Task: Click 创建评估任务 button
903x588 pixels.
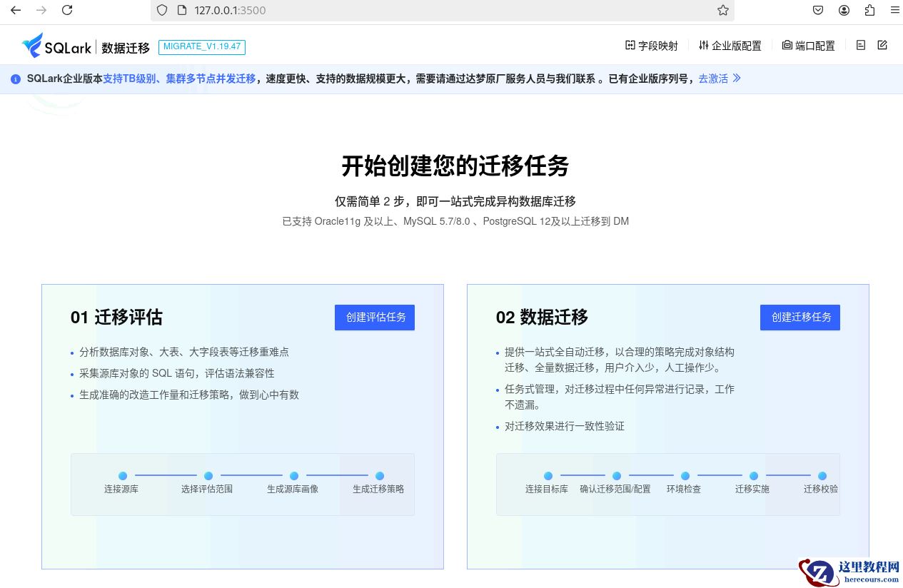Action: point(375,318)
